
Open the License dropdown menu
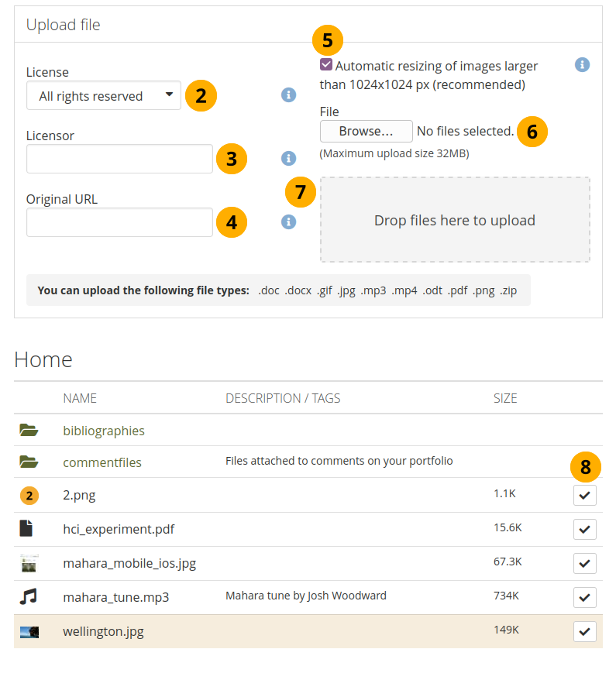coord(104,96)
